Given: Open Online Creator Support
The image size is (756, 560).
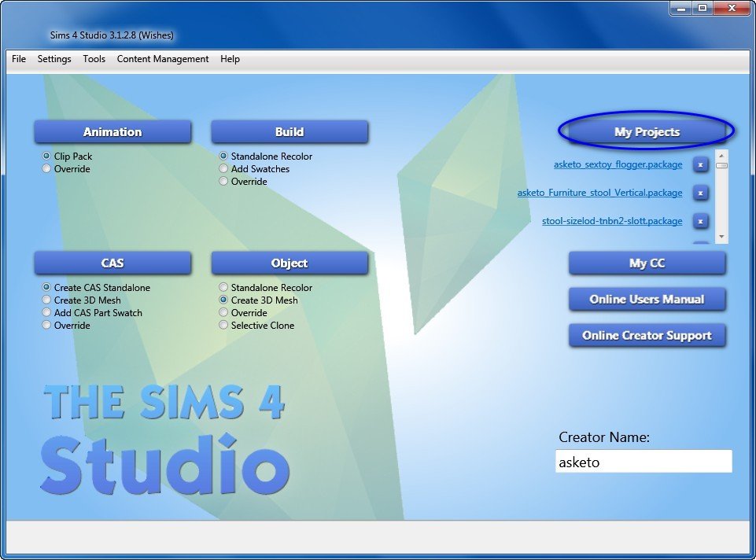Looking at the screenshot, I should click(x=647, y=335).
